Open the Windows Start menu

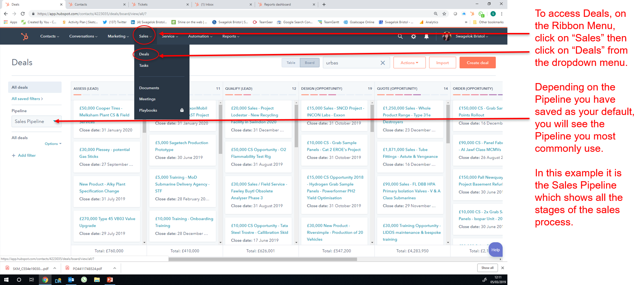click(x=6, y=280)
